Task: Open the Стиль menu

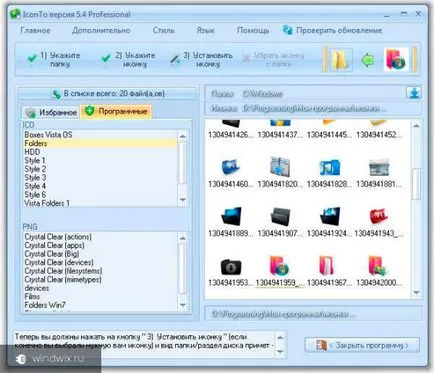Action: coord(163,30)
